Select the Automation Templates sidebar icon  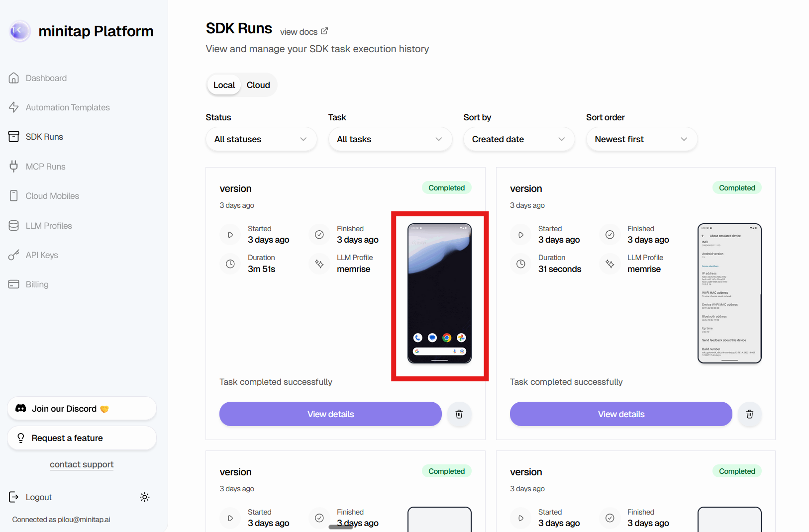tap(14, 107)
